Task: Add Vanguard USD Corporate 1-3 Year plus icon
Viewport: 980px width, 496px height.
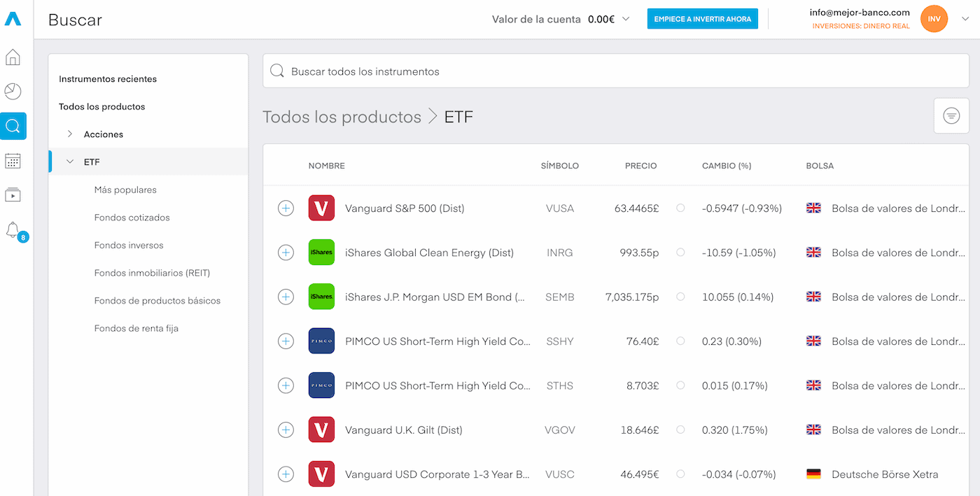Action: tap(286, 474)
